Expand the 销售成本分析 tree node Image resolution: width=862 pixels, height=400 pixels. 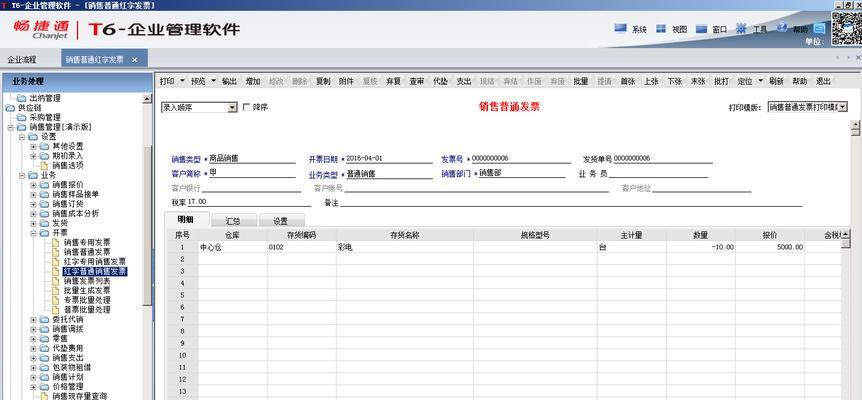click(x=33, y=214)
